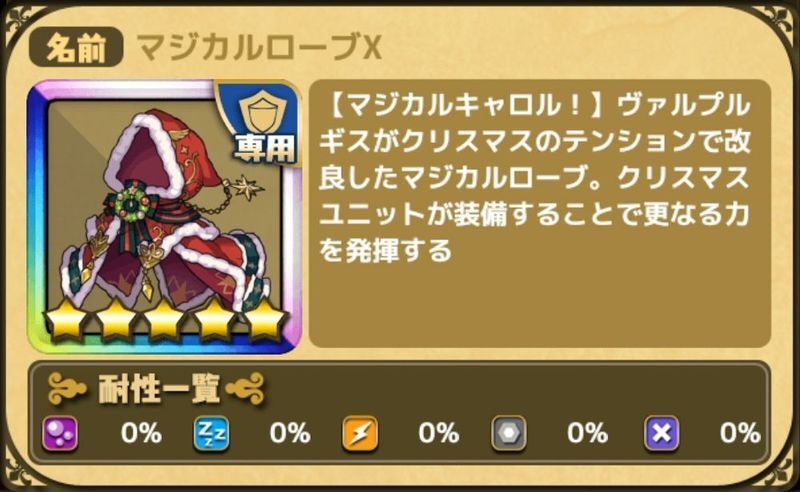Tap the gray hexagon petrify resistance icon
This screenshot has height=492, width=800.
[509, 433]
